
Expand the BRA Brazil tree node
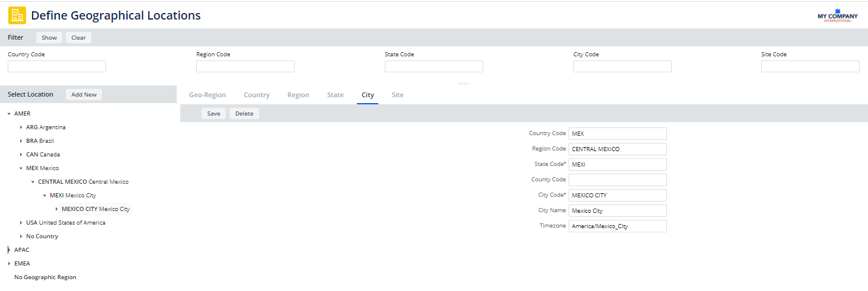point(21,141)
